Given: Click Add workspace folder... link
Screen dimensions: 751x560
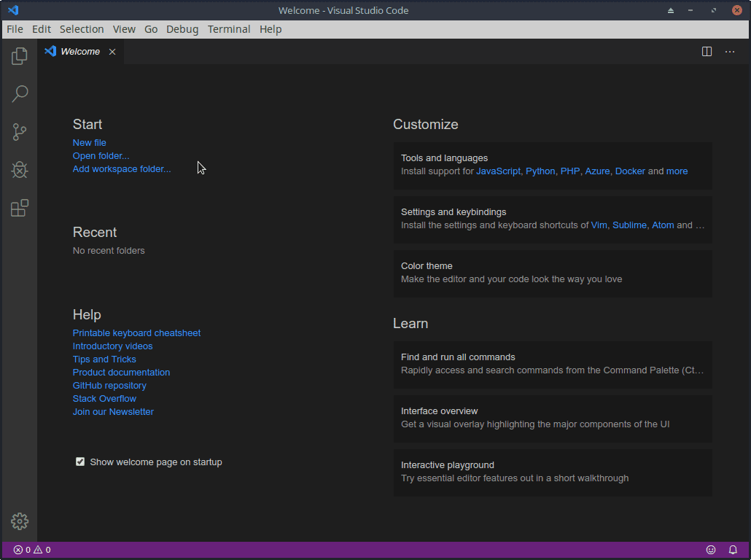Looking at the screenshot, I should 122,169.
